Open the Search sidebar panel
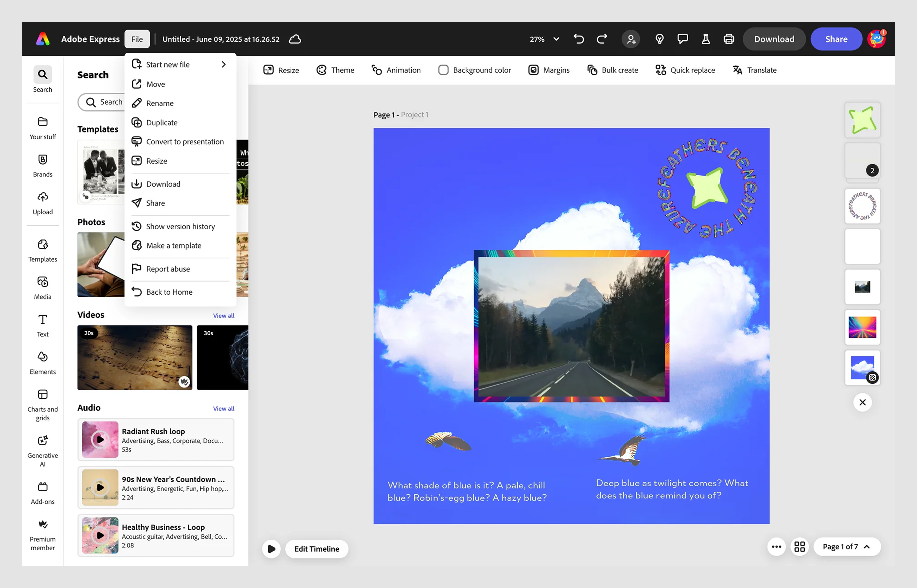917x588 pixels. pos(42,79)
